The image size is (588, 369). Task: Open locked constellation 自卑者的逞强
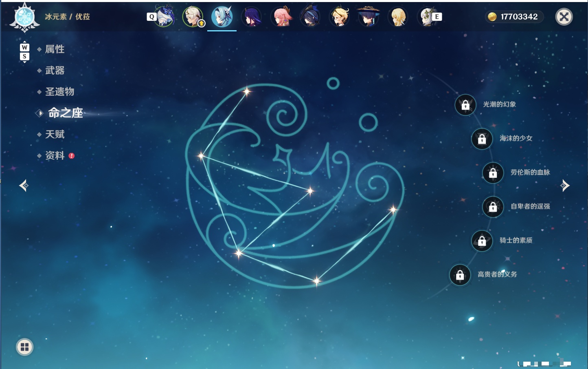493,207
